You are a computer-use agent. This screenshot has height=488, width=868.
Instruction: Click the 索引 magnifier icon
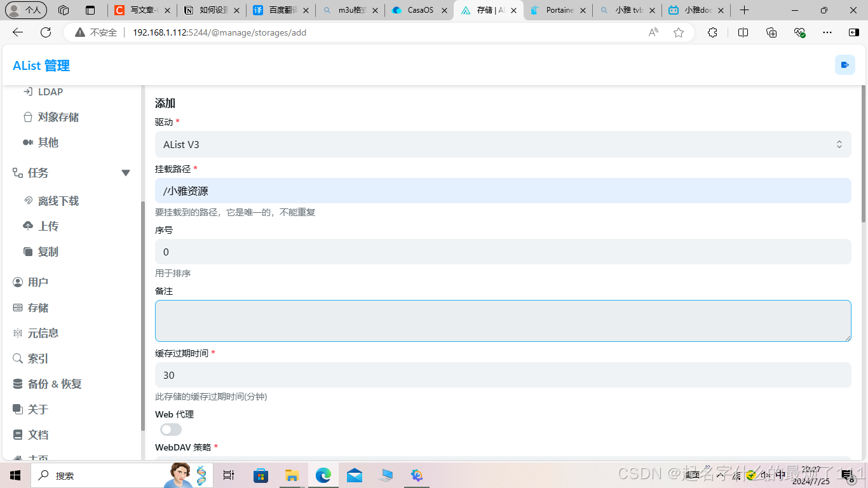18,358
